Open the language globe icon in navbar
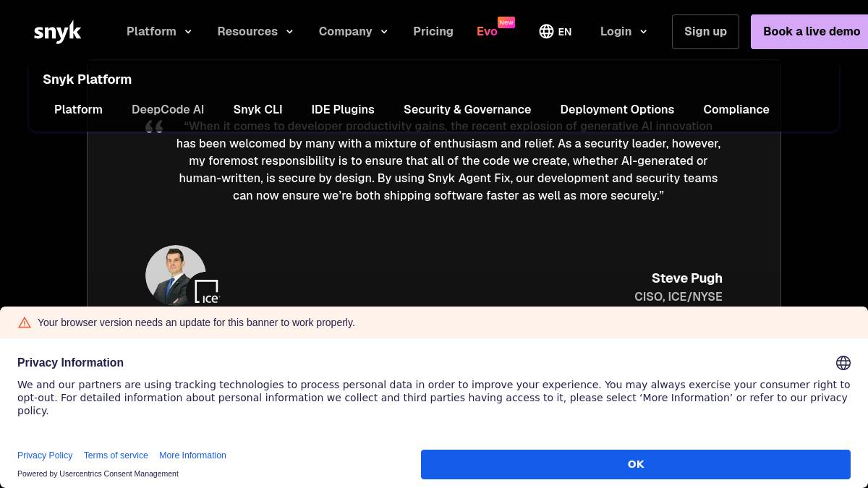868x488 pixels. coord(546,31)
